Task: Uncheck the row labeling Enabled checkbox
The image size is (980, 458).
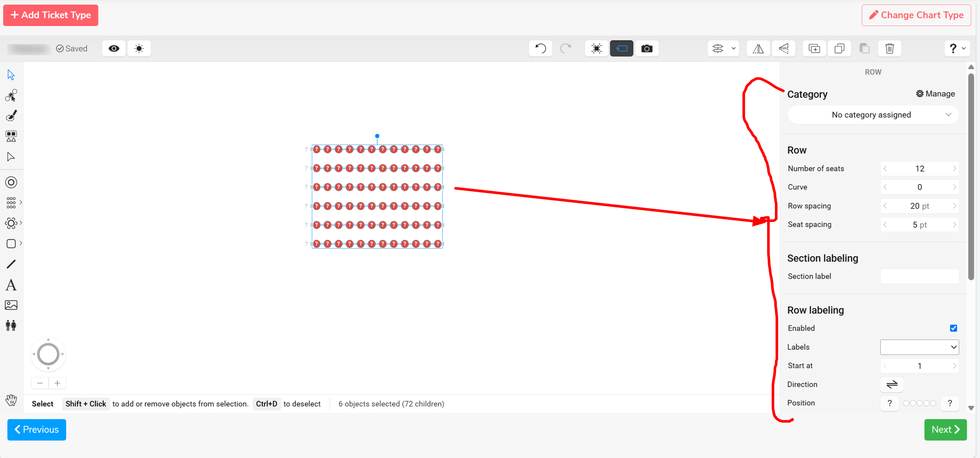Action: coord(953,328)
